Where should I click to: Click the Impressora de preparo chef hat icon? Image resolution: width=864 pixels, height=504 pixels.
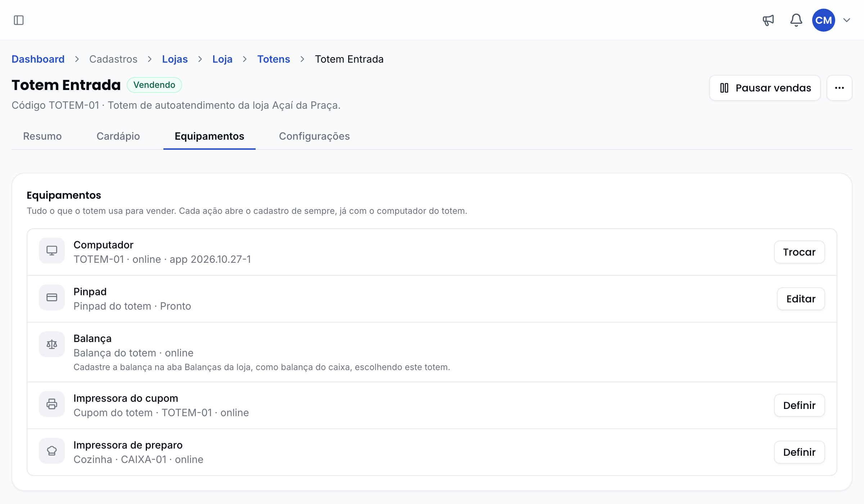[x=52, y=451]
